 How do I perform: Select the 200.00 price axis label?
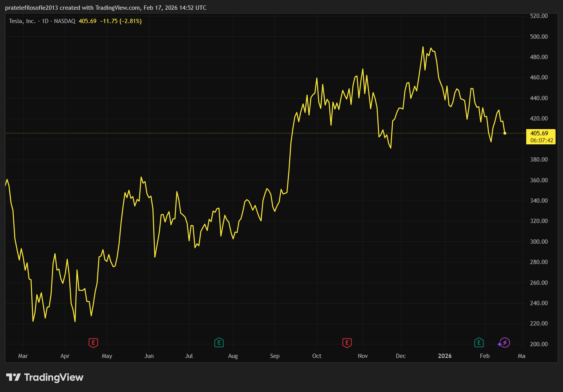pos(539,344)
